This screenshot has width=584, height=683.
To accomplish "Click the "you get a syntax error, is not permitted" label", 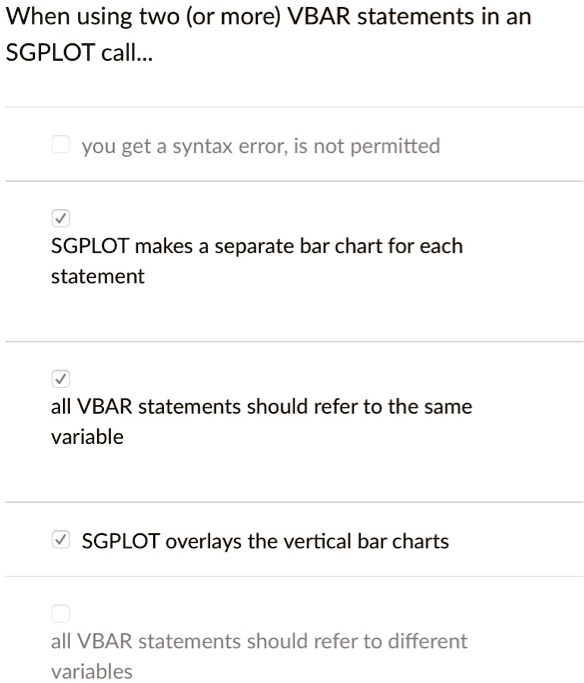I will [260, 146].
